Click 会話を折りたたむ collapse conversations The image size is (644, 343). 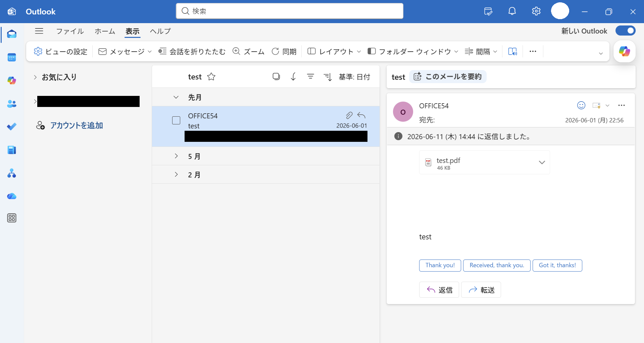tap(192, 51)
